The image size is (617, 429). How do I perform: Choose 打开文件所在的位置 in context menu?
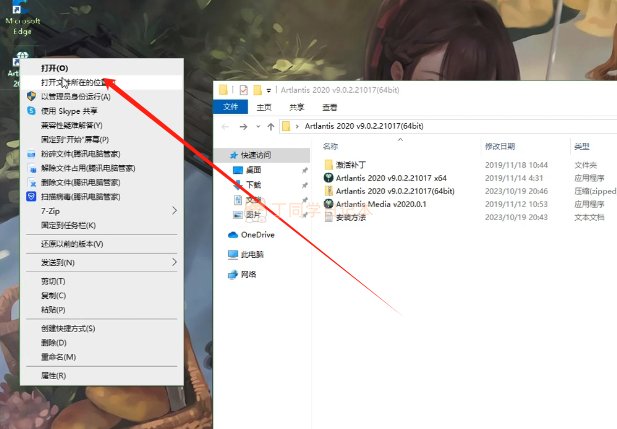point(102,82)
